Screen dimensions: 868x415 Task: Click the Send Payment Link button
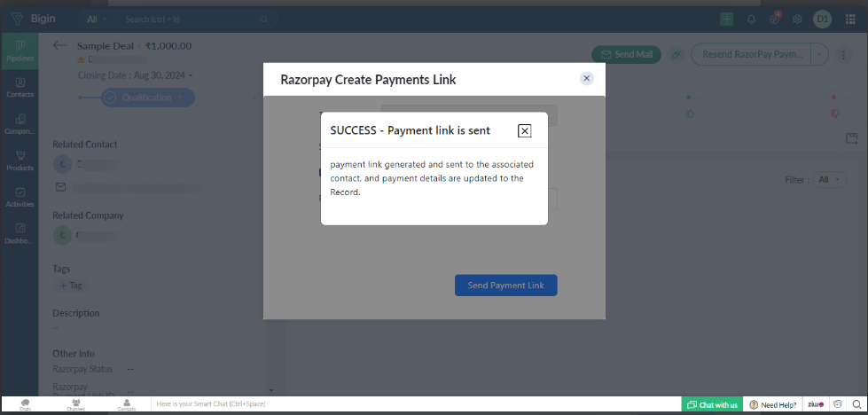(506, 286)
